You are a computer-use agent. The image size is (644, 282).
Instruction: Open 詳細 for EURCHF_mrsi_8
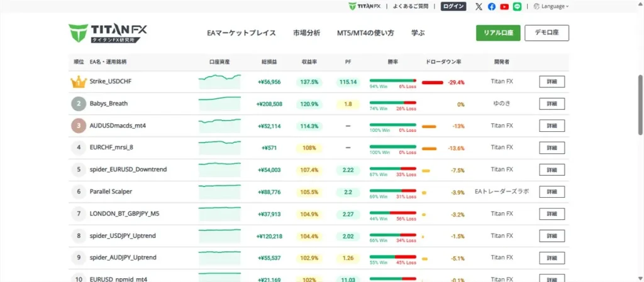click(x=552, y=148)
